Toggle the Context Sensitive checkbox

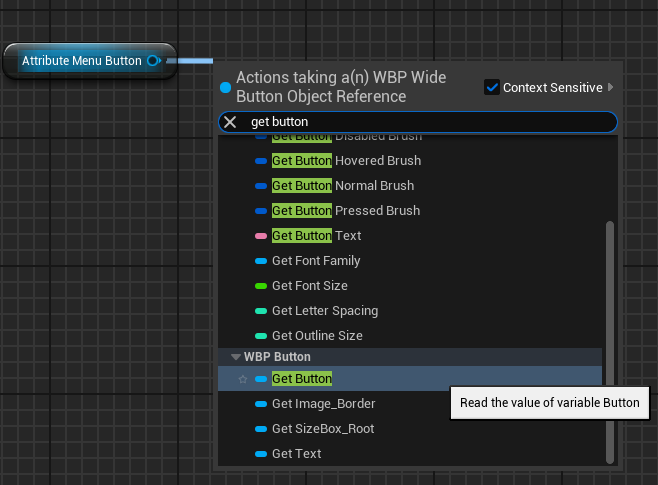[492, 87]
